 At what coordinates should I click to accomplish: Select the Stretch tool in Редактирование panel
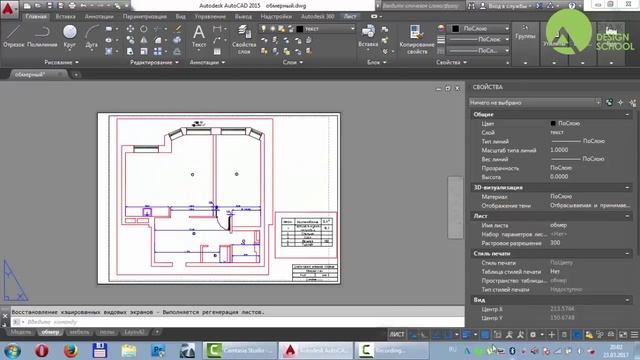tap(130, 51)
